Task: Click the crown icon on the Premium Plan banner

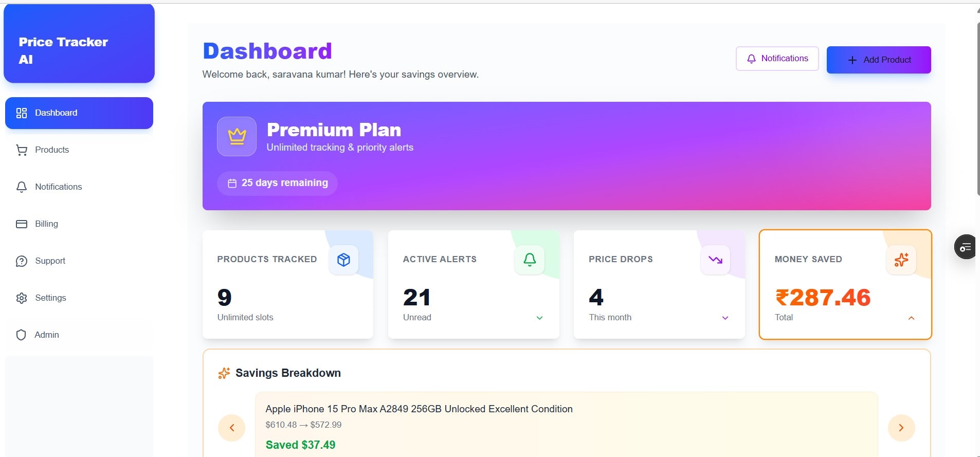Action: point(237,136)
